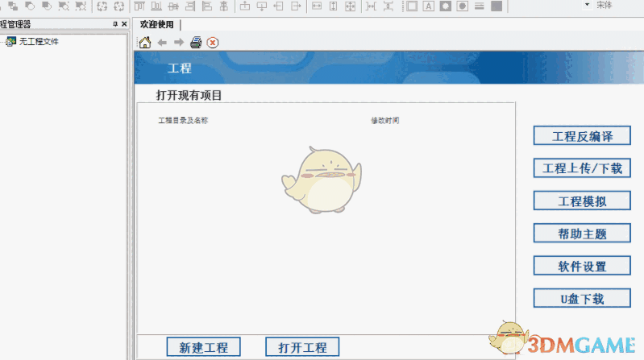Open 工程上传/下载 button
Image resolution: width=644 pixels, height=360 pixels.
click(582, 168)
